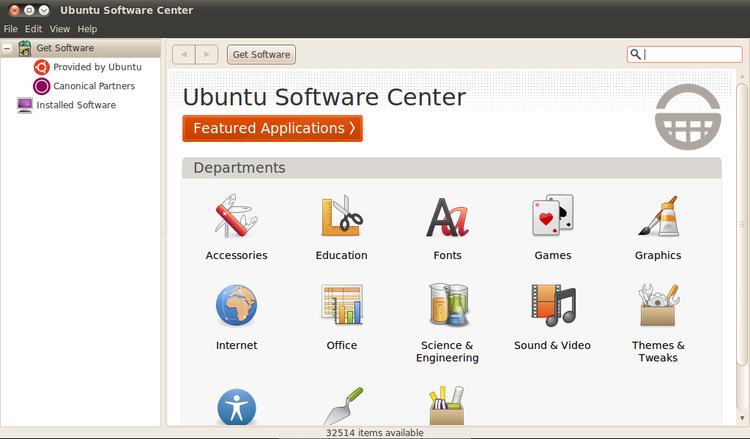
Task: Open the View menu
Action: (60, 29)
